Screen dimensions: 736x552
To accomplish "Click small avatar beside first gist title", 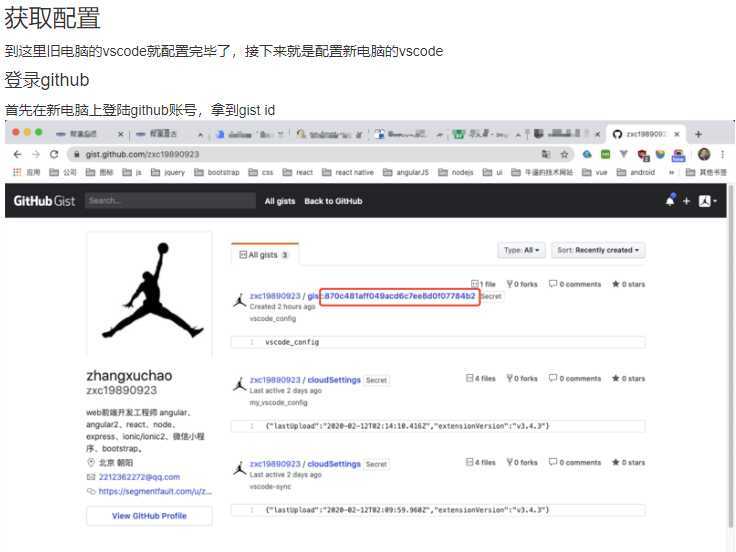I will click(x=240, y=300).
